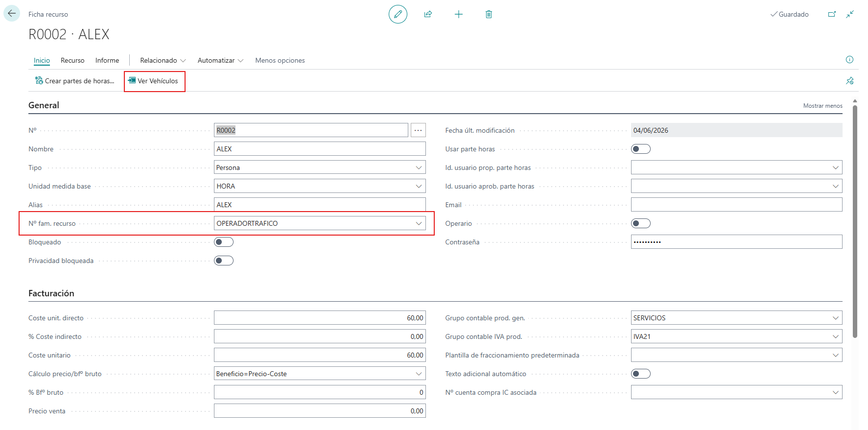The width and height of the screenshot is (868, 430).
Task: Create new record with plus icon
Action: (458, 14)
